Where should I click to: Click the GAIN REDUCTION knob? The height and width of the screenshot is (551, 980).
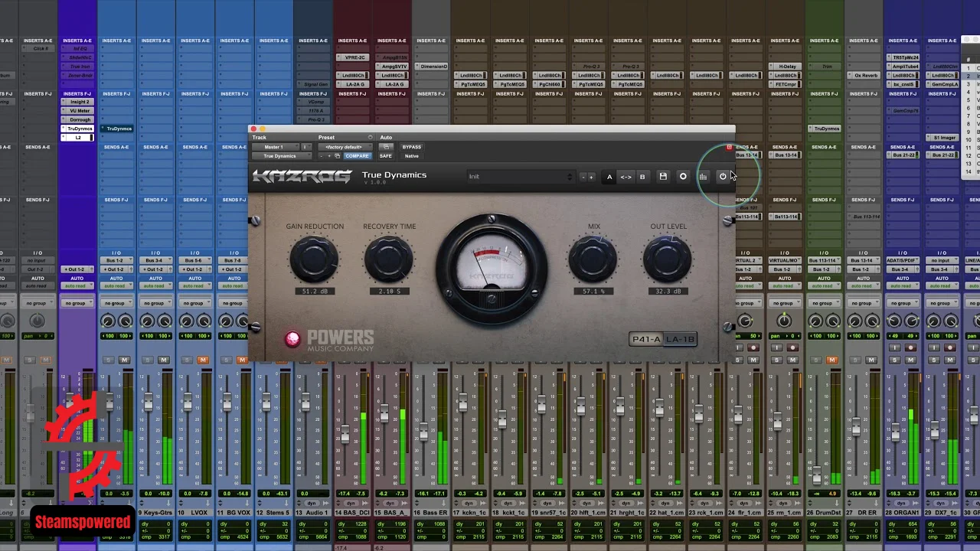(x=314, y=259)
